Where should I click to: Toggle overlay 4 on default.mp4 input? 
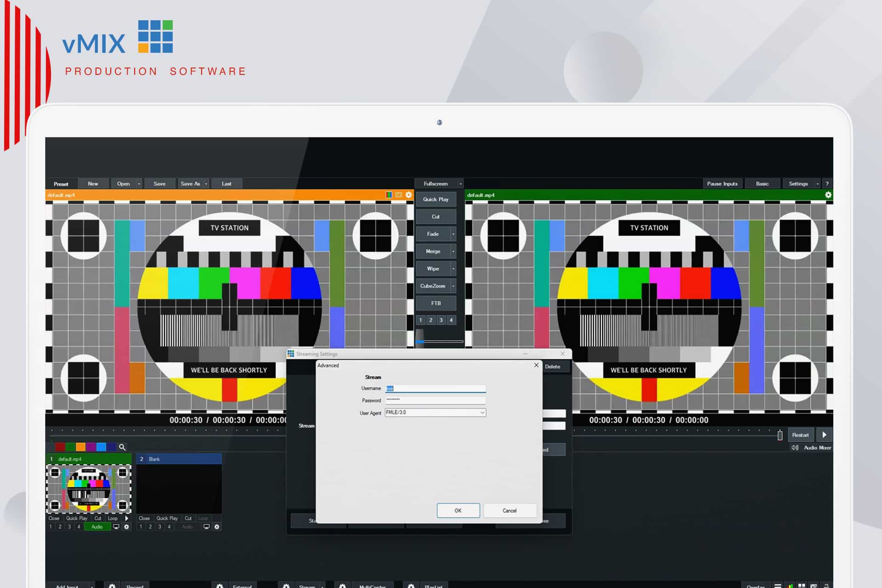point(79,527)
